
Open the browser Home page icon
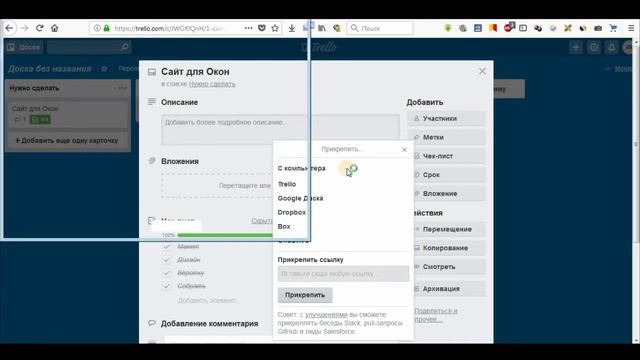(55, 28)
